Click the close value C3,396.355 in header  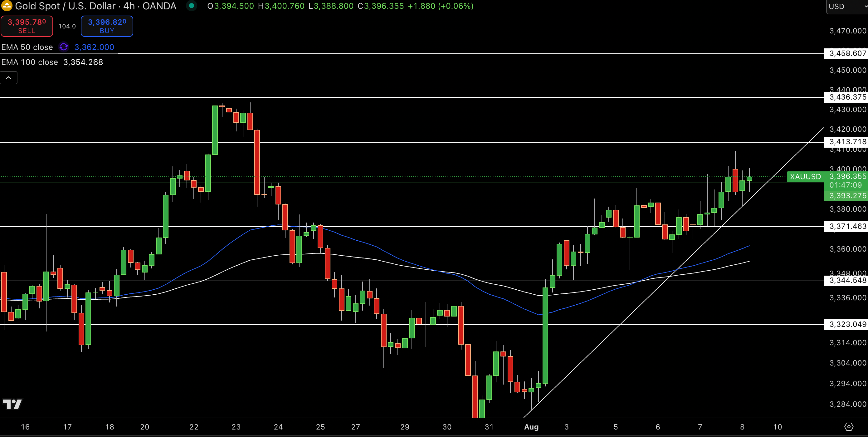click(380, 6)
